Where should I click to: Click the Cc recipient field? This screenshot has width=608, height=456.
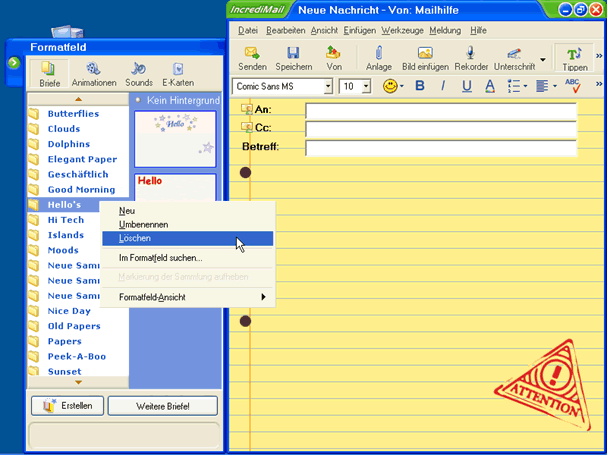(441, 129)
